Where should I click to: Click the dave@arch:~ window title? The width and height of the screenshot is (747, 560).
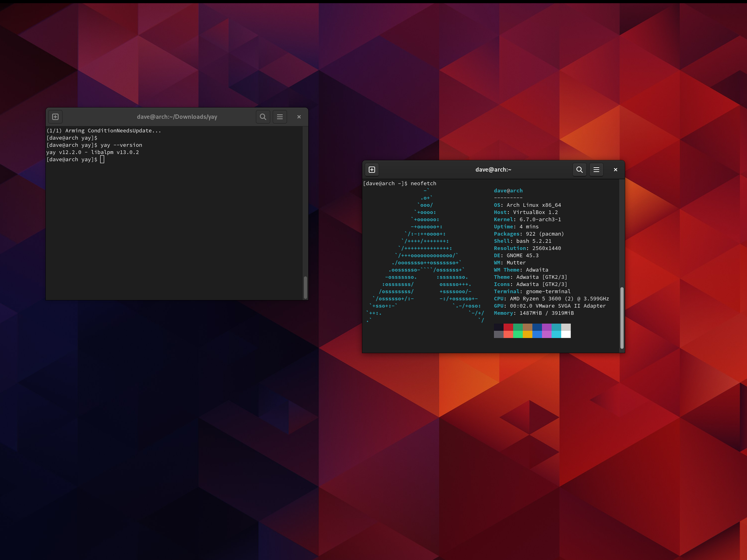[493, 169]
